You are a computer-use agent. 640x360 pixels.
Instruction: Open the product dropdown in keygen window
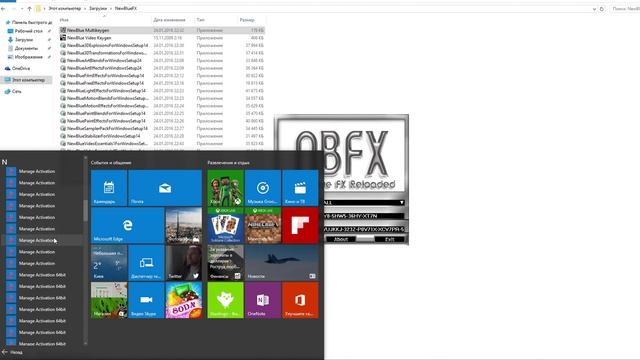click(402, 202)
